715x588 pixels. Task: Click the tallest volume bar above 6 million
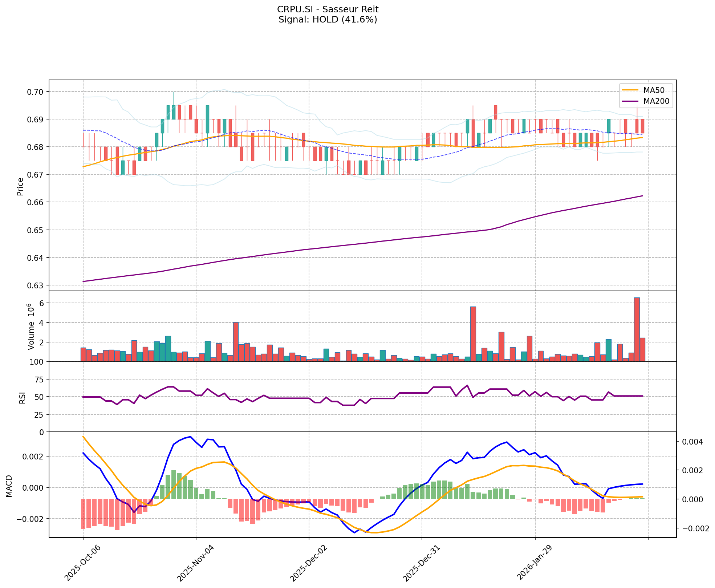click(x=637, y=329)
